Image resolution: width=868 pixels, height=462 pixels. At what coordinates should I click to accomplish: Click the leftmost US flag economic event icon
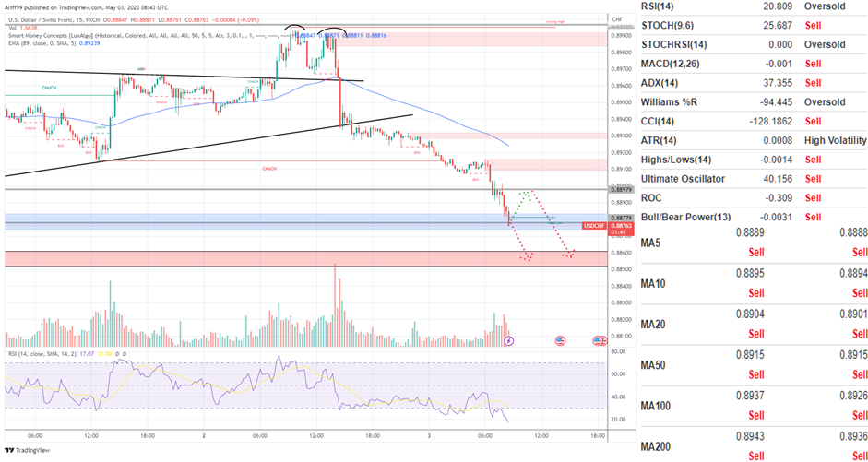(x=560, y=341)
